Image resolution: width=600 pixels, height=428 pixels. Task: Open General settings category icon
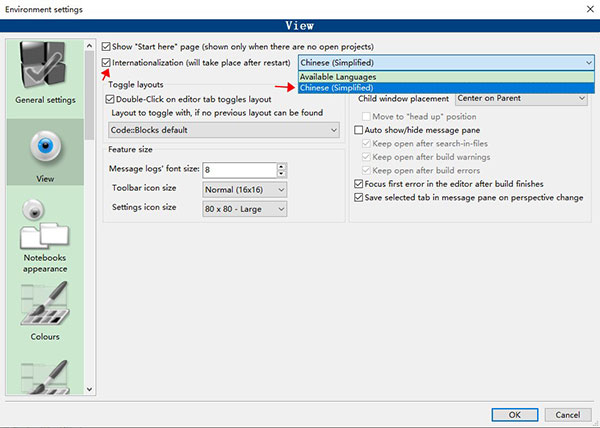[x=43, y=63]
